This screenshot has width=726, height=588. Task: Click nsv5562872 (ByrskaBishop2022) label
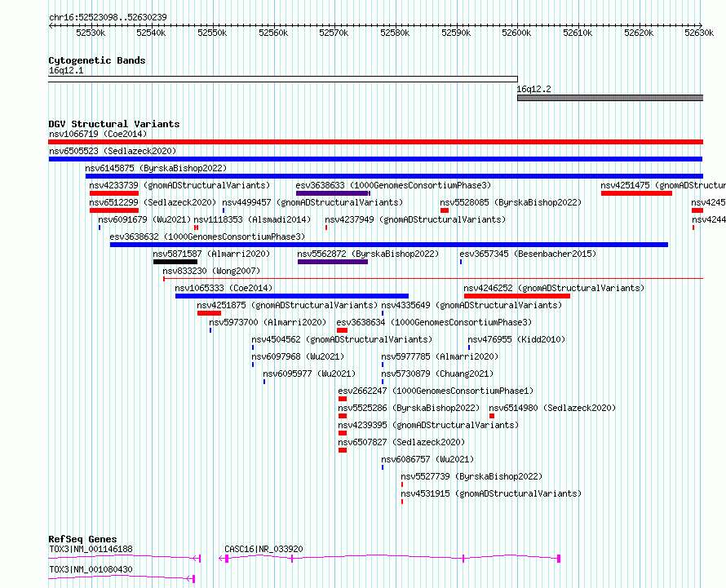click(x=368, y=254)
